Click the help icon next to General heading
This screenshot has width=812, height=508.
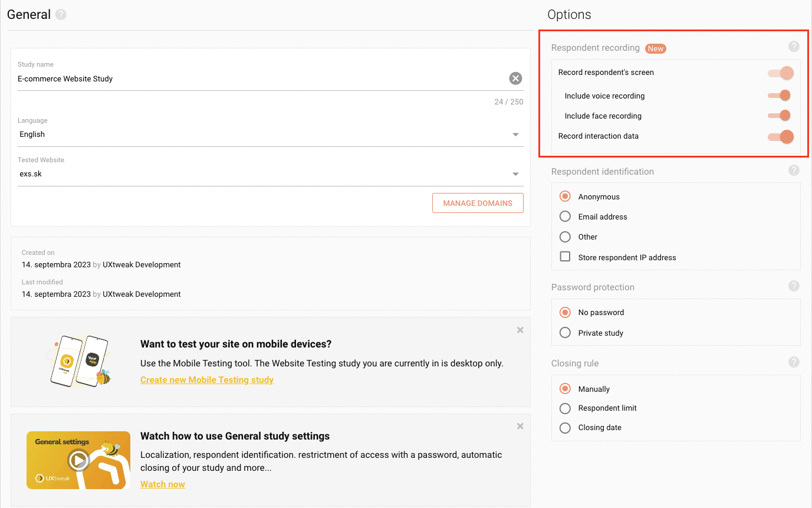click(x=61, y=15)
